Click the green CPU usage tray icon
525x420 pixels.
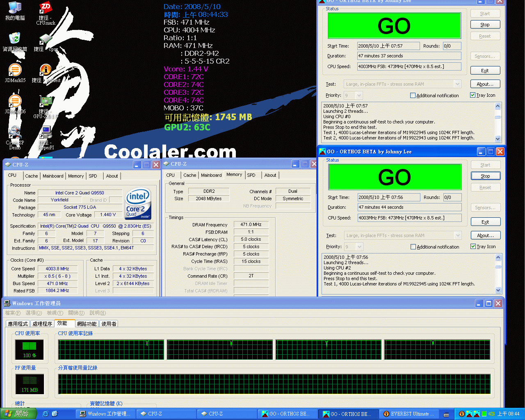tap(484, 414)
